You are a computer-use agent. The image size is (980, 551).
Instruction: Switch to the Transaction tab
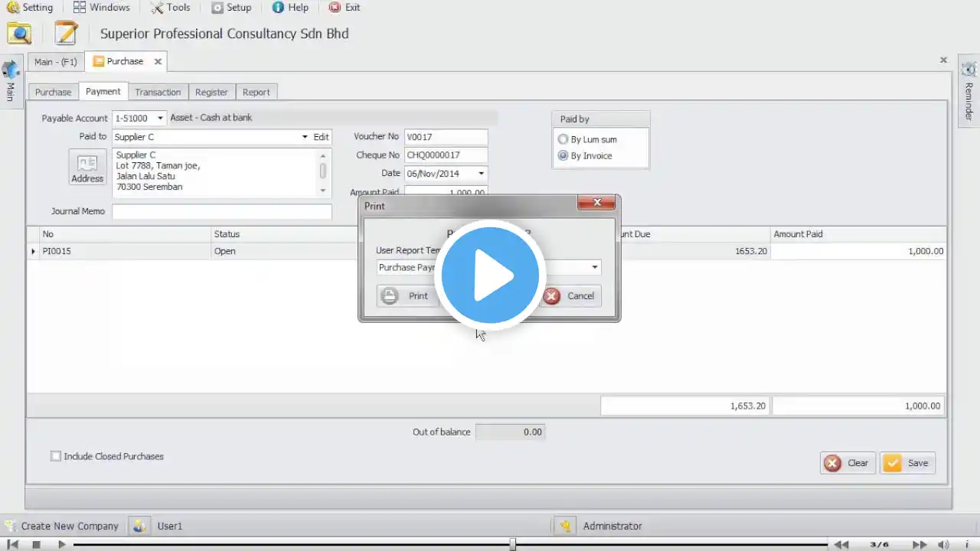(x=158, y=92)
